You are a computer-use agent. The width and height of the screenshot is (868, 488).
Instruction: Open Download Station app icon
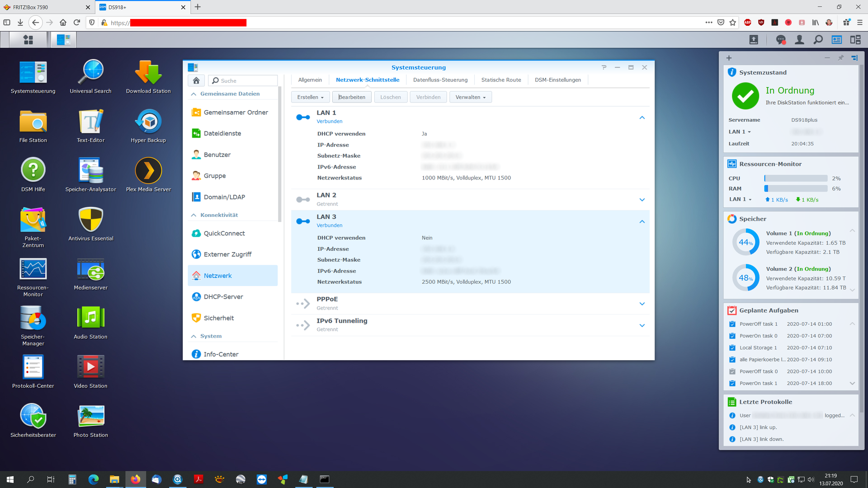pyautogui.click(x=148, y=73)
